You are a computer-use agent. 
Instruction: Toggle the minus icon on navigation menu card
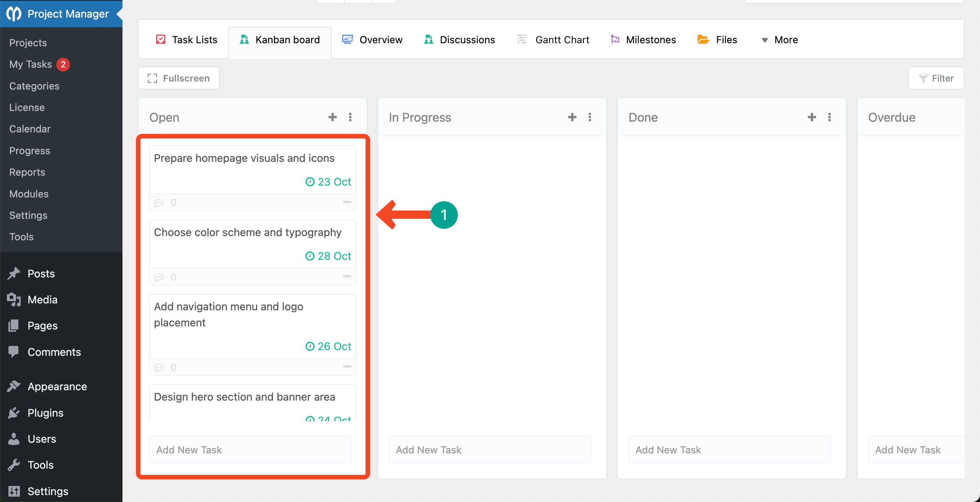[x=347, y=367]
